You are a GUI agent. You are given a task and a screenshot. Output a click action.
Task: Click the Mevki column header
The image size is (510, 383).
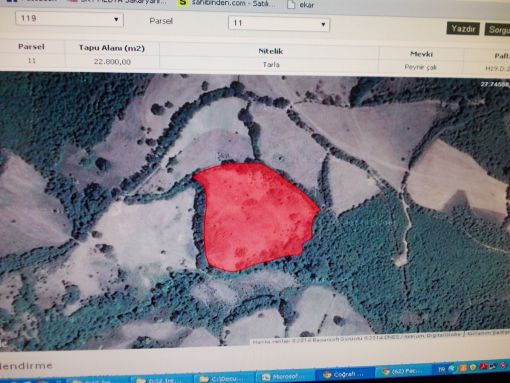pos(421,54)
